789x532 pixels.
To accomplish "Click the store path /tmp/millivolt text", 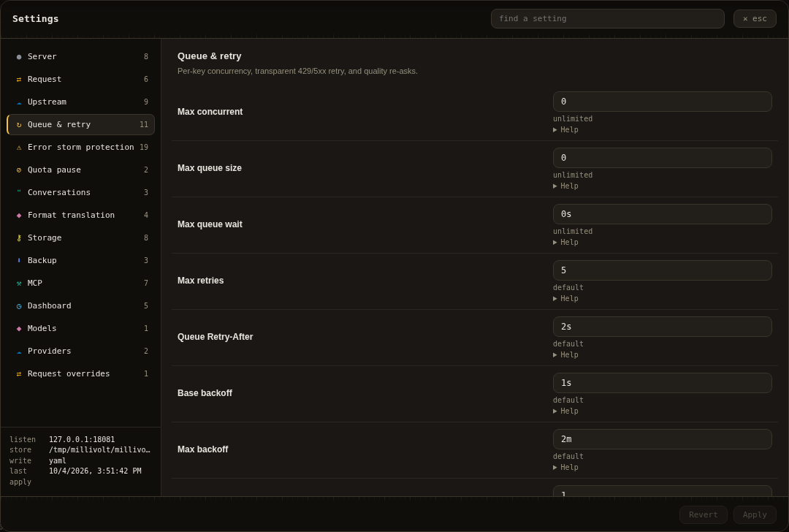I will [99, 450].
